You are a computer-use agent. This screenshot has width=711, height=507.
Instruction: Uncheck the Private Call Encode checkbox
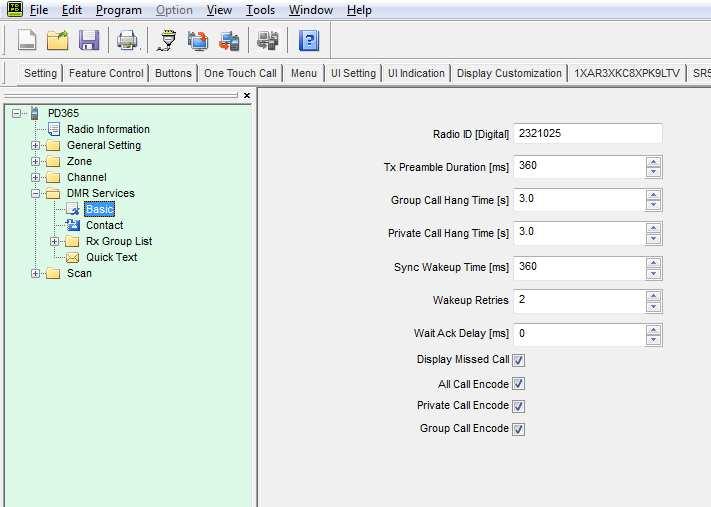coord(518,406)
